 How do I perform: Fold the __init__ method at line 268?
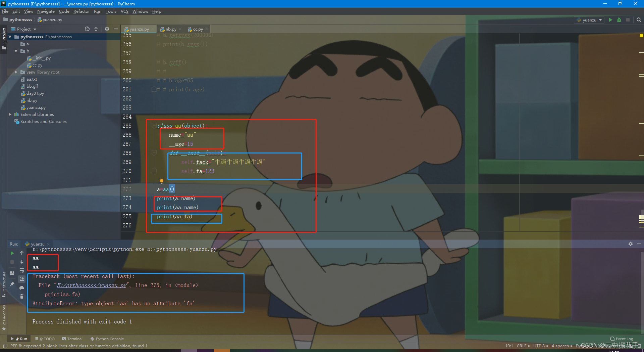pos(154,153)
